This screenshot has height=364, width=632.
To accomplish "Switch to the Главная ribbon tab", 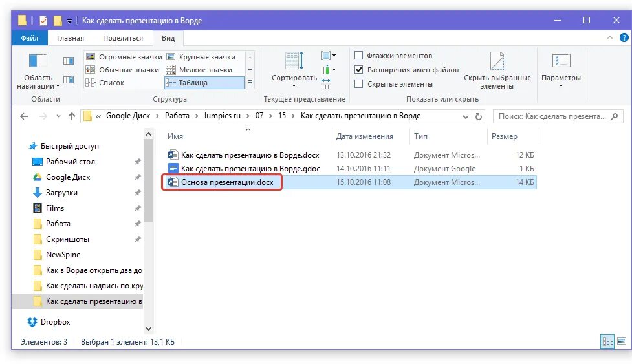I will point(71,38).
